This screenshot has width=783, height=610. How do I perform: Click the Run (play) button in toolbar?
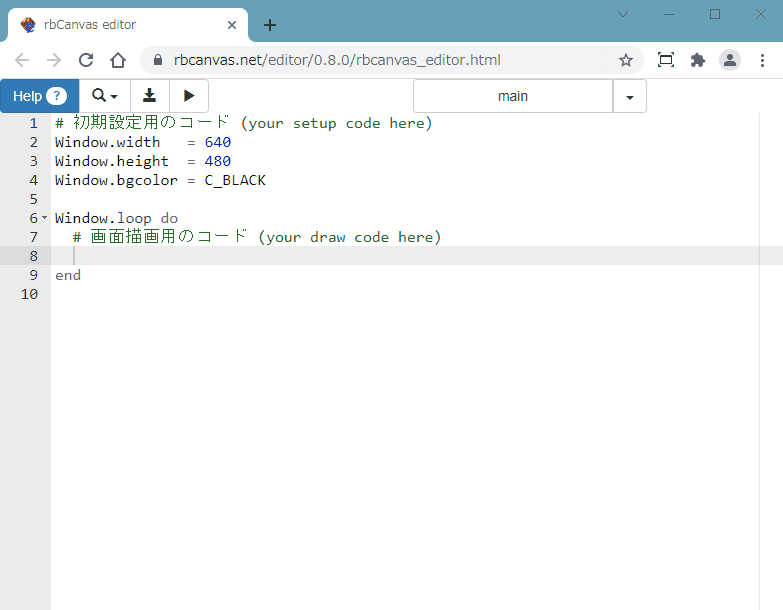(189, 96)
